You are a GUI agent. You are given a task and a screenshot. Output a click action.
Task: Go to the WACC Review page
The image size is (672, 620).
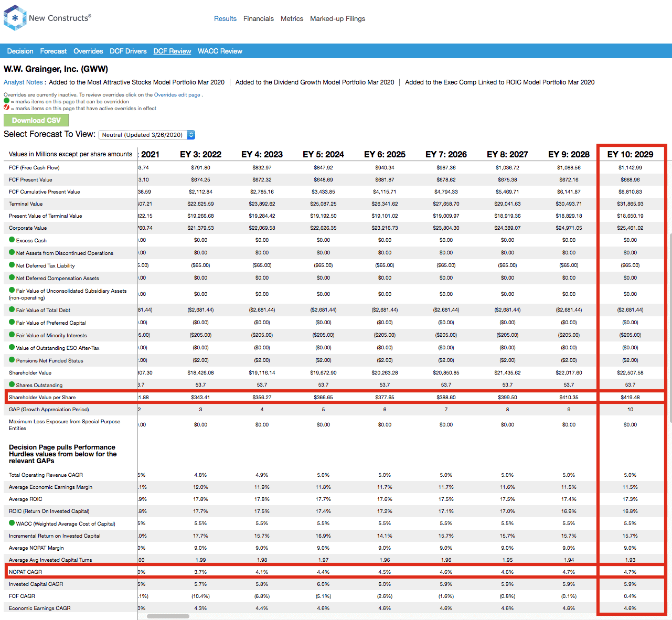(x=220, y=51)
